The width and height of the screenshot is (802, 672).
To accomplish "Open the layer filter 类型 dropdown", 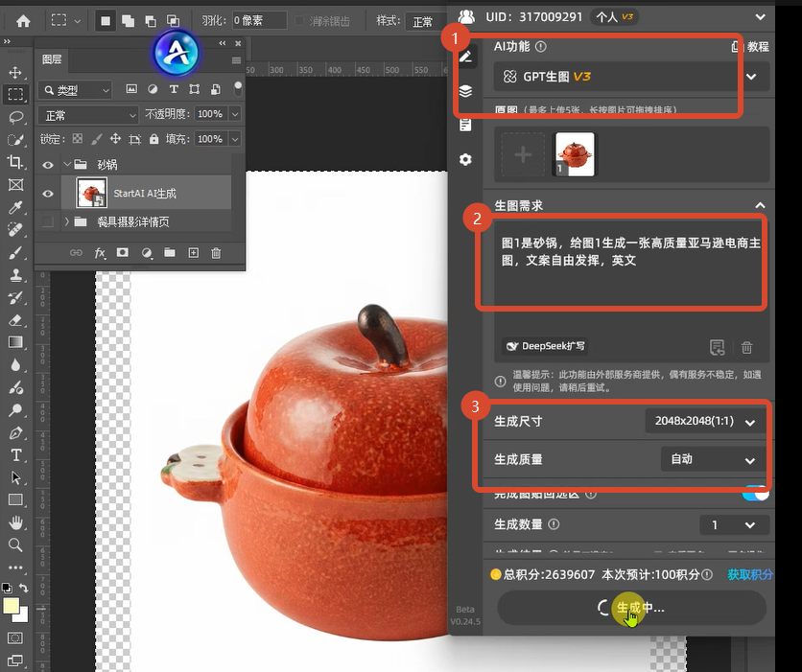I will click(x=75, y=90).
